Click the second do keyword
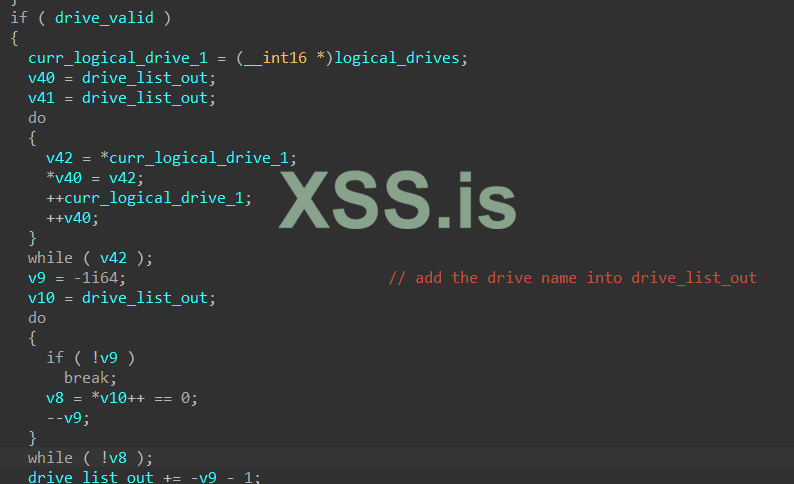Viewport: 794px width, 484px height. (x=37, y=318)
